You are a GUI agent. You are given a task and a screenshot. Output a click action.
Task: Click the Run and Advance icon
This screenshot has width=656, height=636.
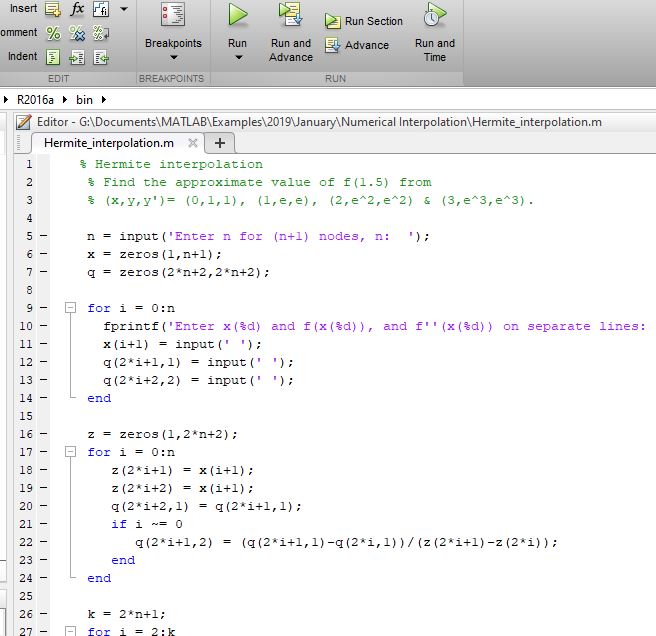(290, 14)
